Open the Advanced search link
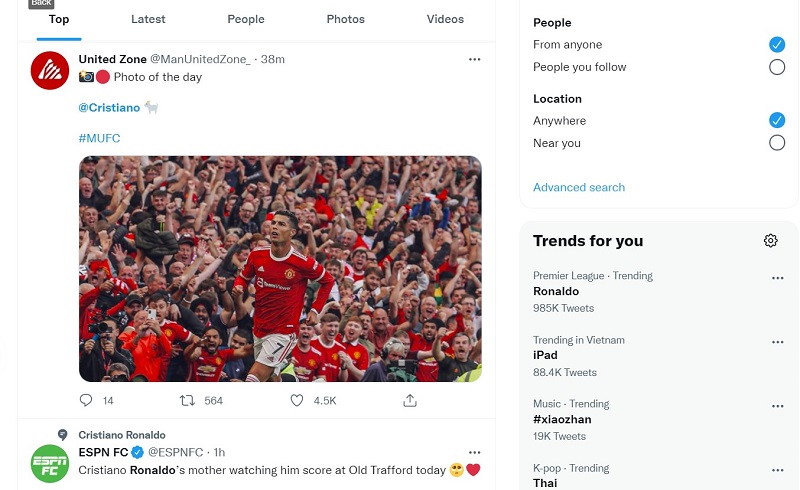 pyautogui.click(x=579, y=187)
